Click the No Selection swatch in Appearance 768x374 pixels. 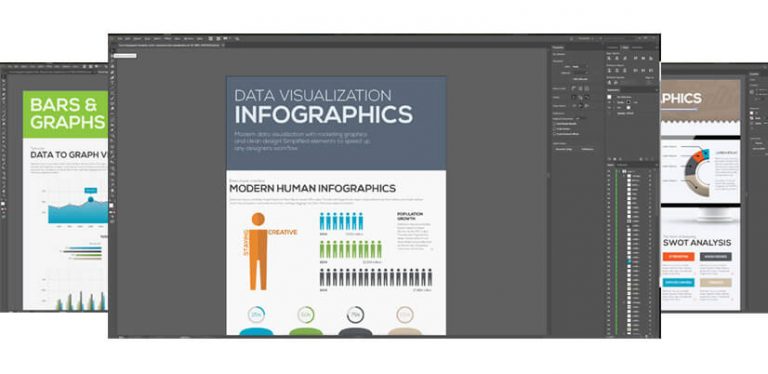click(x=609, y=97)
